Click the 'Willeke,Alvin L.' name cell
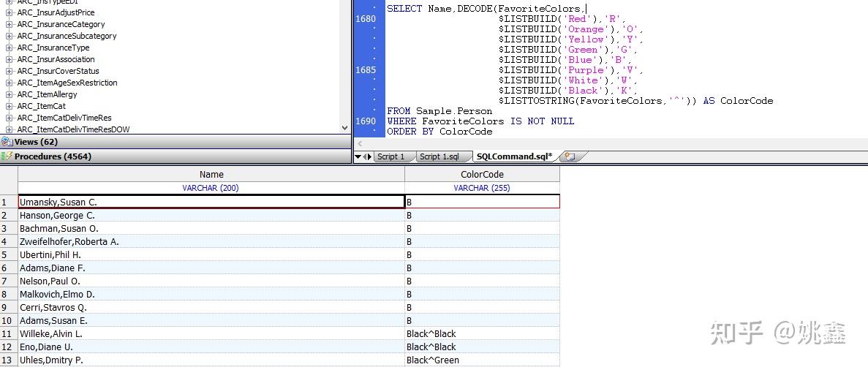This screenshot has width=868, height=367. tap(211, 334)
